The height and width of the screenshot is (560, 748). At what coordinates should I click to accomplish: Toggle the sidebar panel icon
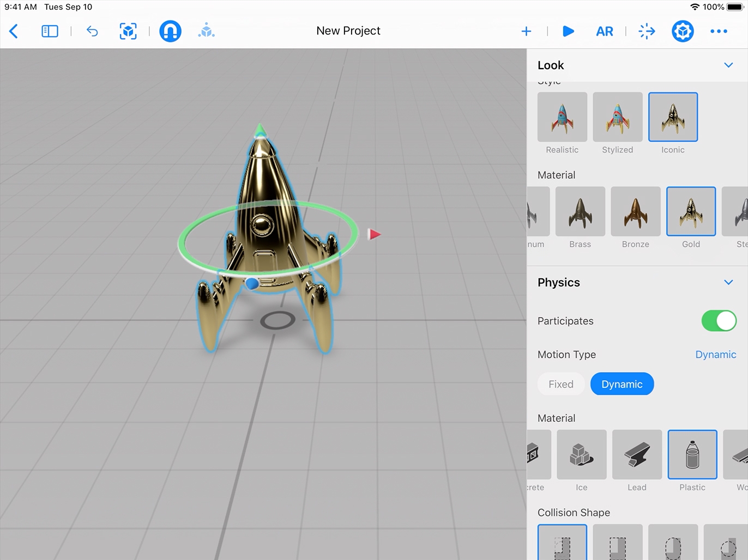[x=50, y=31]
